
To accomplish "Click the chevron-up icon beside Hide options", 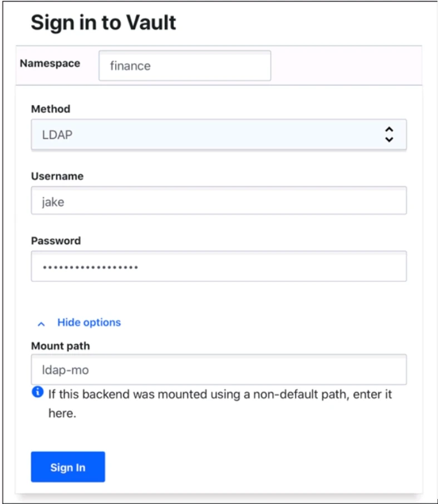I will [x=41, y=323].
